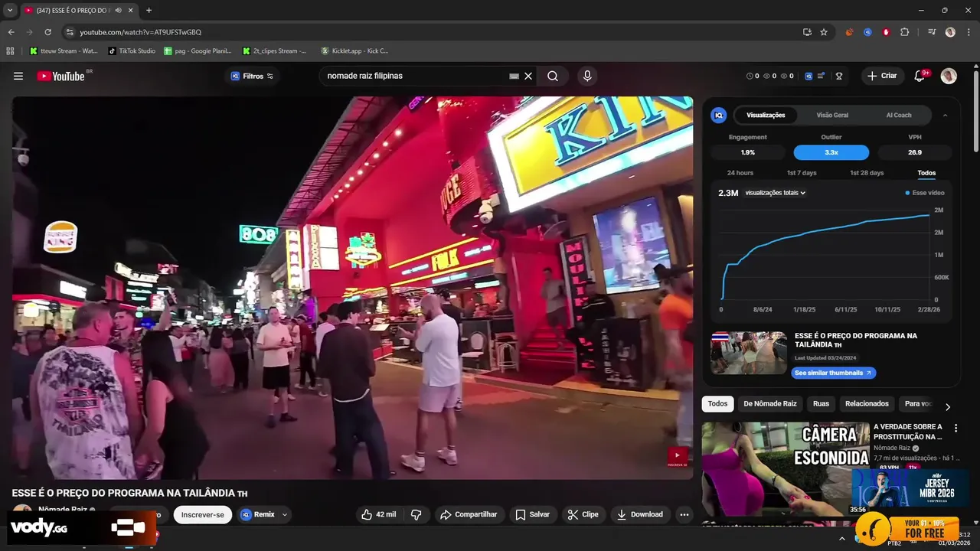Click the blue vidIQ header badge
This screenshot has width=980, height=551.
click(808, 76)
